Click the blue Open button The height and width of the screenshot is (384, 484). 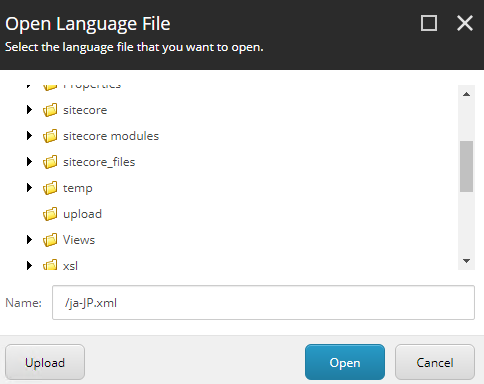[345, 362]
